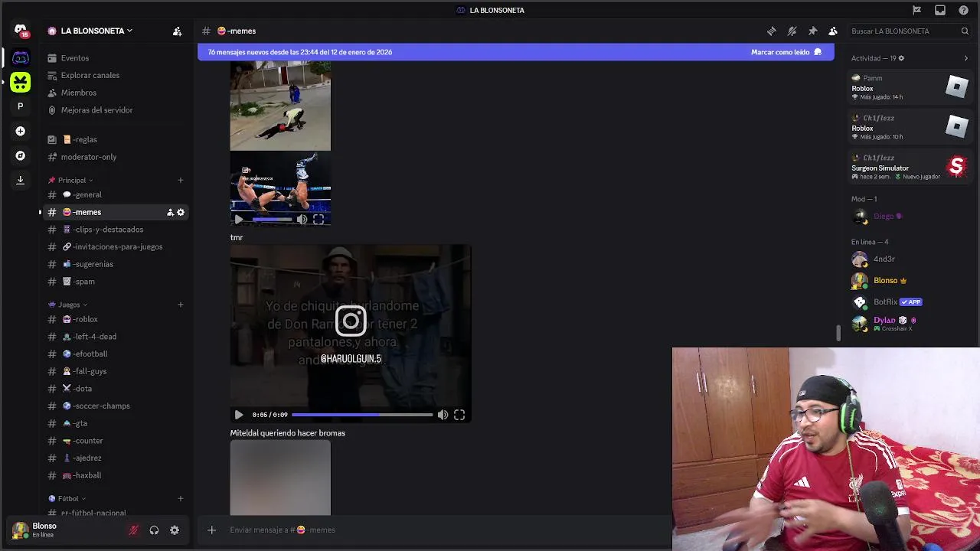Enter fullscreen on Don Ramón video
The height and width of the screenshot is (551, 980).
point(459,415)
